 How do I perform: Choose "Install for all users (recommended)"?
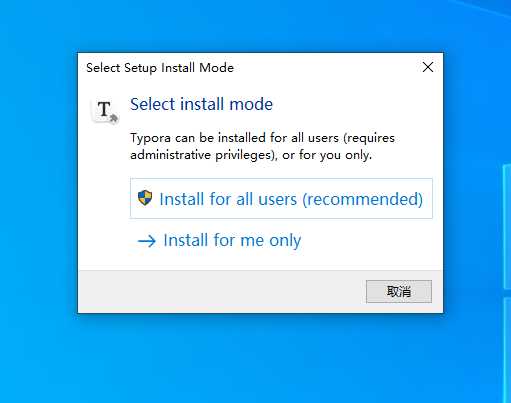281,198
